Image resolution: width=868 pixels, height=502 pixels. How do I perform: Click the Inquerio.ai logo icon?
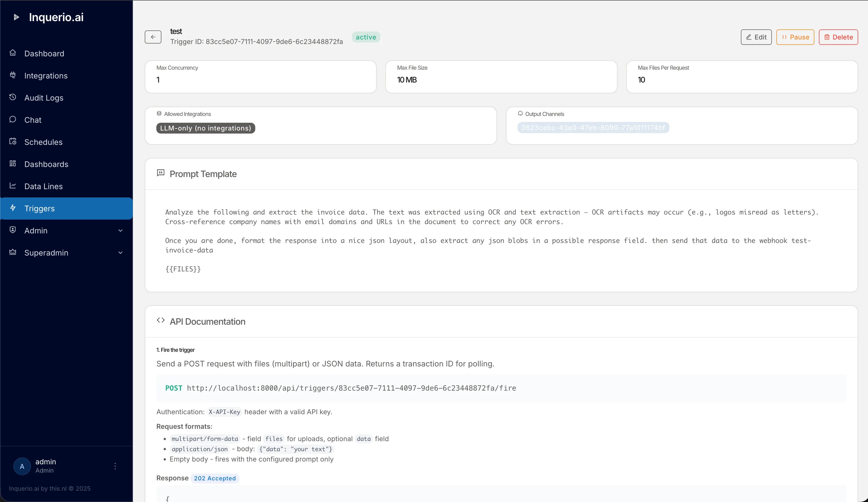click(16, 17)
